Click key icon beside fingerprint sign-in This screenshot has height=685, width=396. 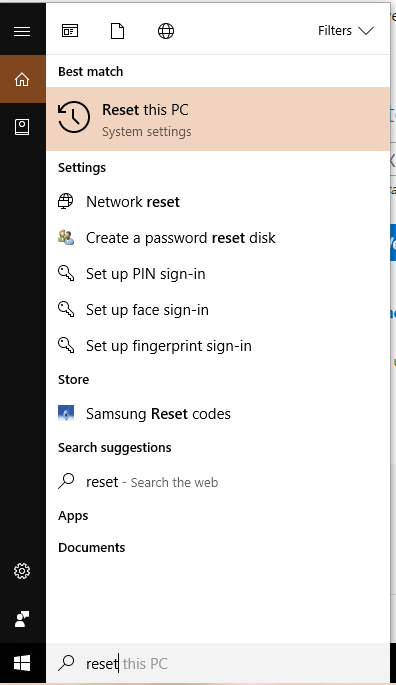coord(66,345)
